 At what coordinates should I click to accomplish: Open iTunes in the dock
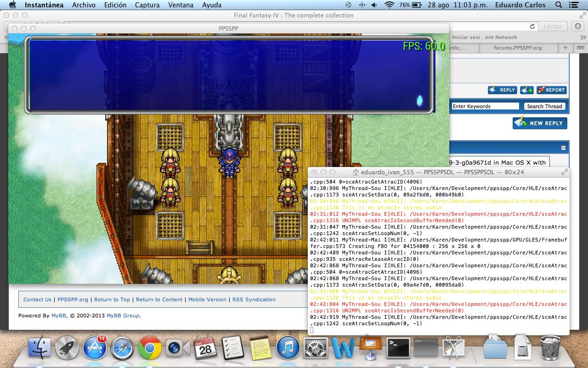288,348
